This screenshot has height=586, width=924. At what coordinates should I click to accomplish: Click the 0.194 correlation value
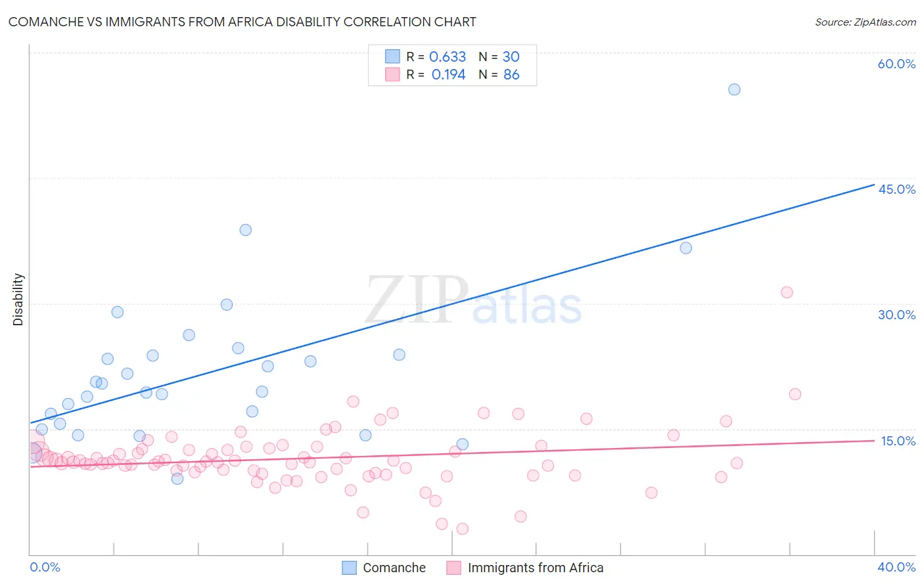pos(448,74)
